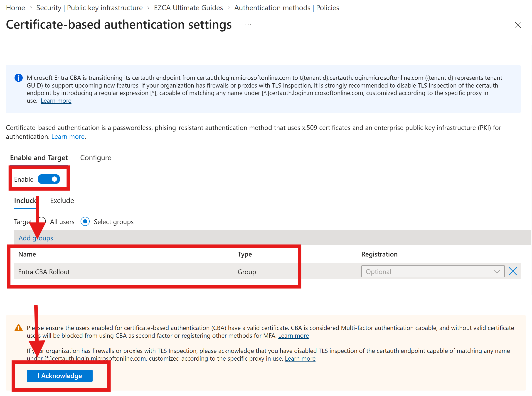Screen dimensions: 532x396
Task: Select the Select groups radio option
Action: pos(85,222)
